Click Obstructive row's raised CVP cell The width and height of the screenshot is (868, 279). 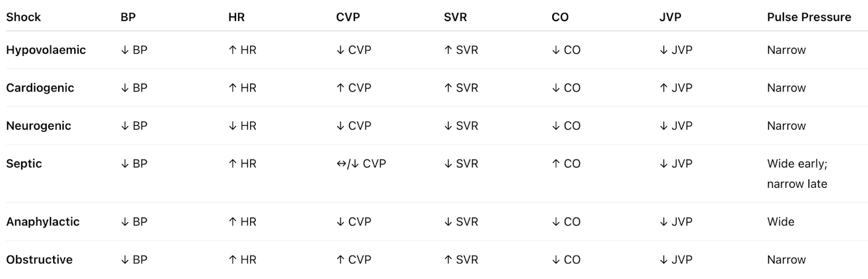354,259
